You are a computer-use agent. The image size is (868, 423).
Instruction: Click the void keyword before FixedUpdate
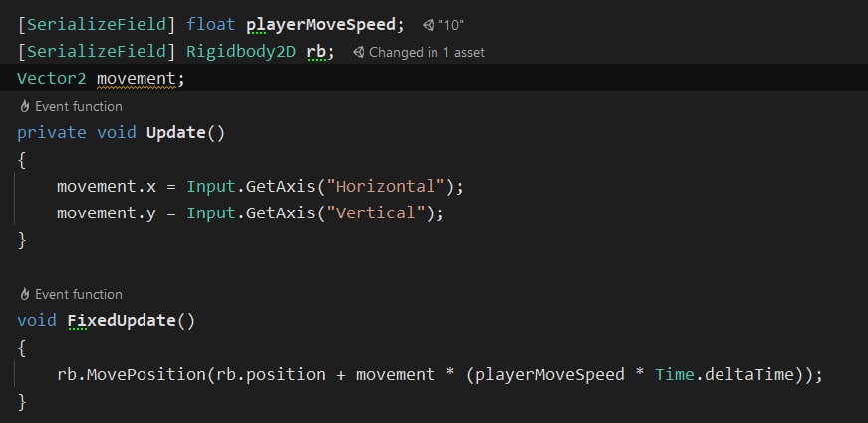[37, 321]
